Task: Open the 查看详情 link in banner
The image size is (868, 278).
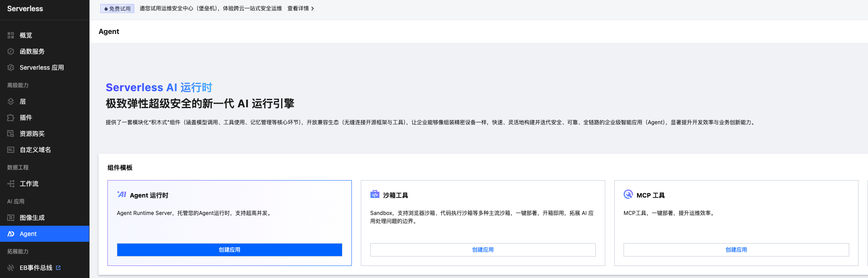Action: pos(298,8)
